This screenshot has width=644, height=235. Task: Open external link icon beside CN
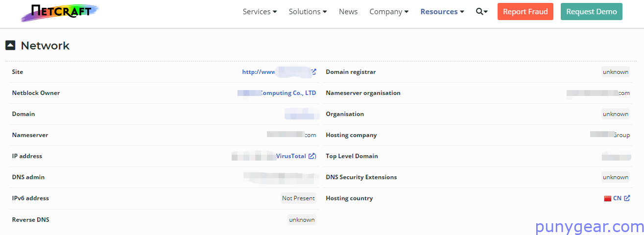[627, 198]
